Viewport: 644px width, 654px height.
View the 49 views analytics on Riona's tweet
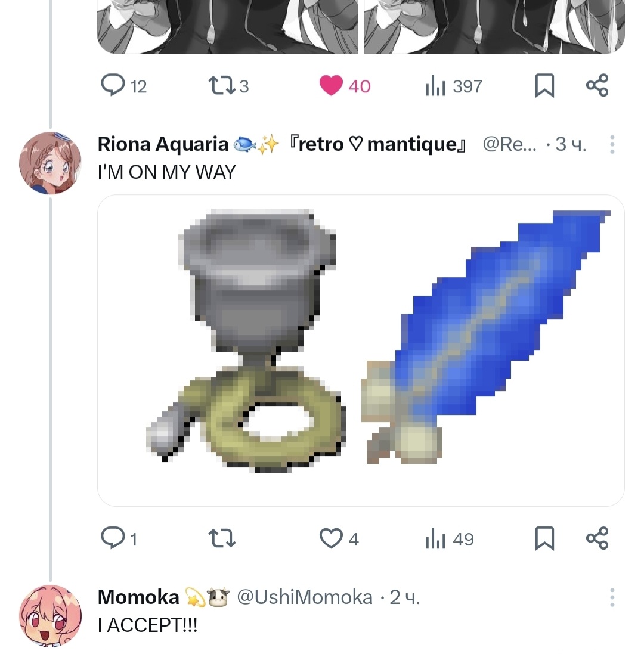[450, 538]
